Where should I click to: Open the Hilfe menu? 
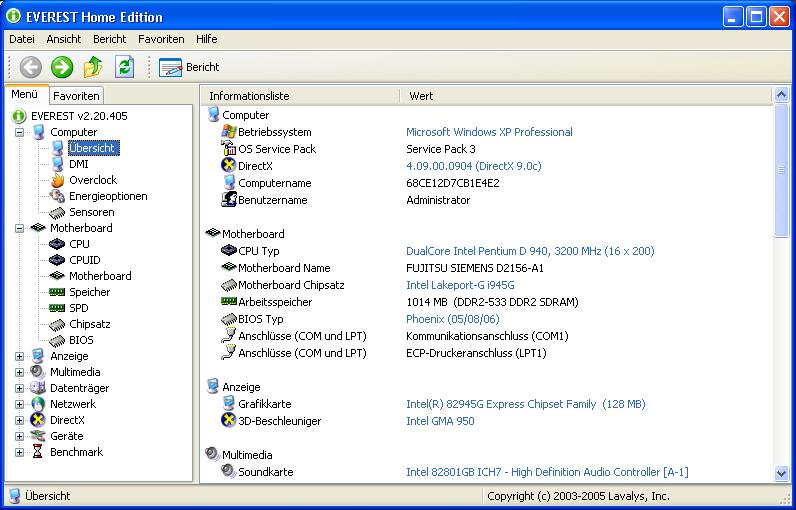207,39
